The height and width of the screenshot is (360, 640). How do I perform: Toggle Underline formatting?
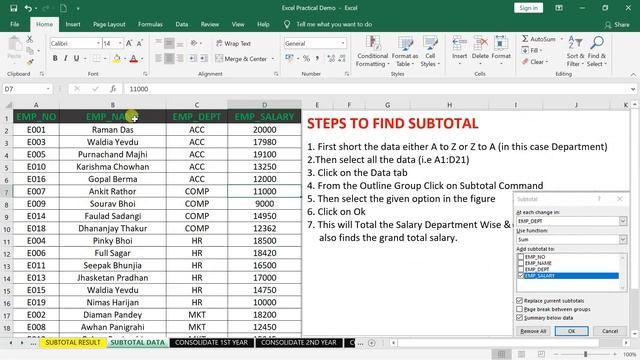(x=76, y=59)
